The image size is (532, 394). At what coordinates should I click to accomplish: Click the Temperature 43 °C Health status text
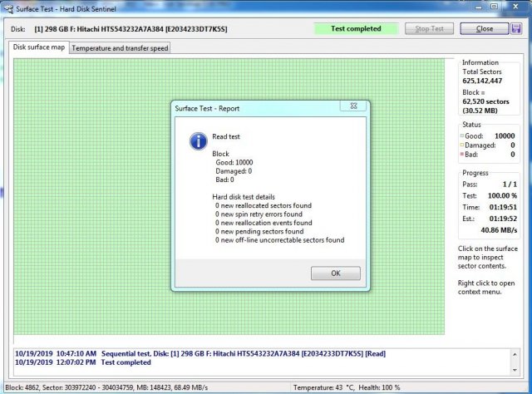tap(347, 387)
